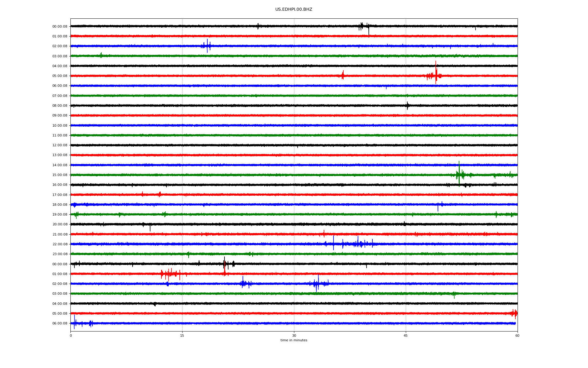The height and width of the screenshot is (368, 588).
Task: Click the 60 tick label on x-axis
Action: pos(517,335)
